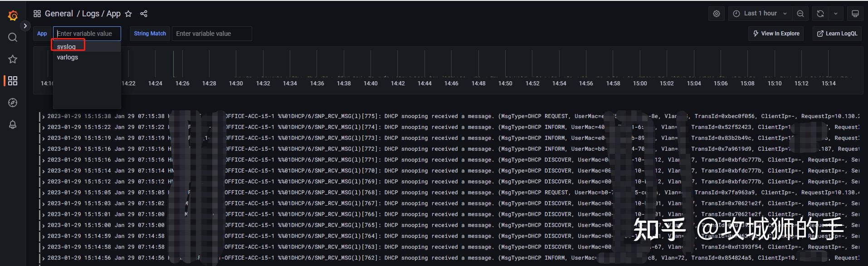
Task: Open the Alerting bell icon
Action: (13, 124)
